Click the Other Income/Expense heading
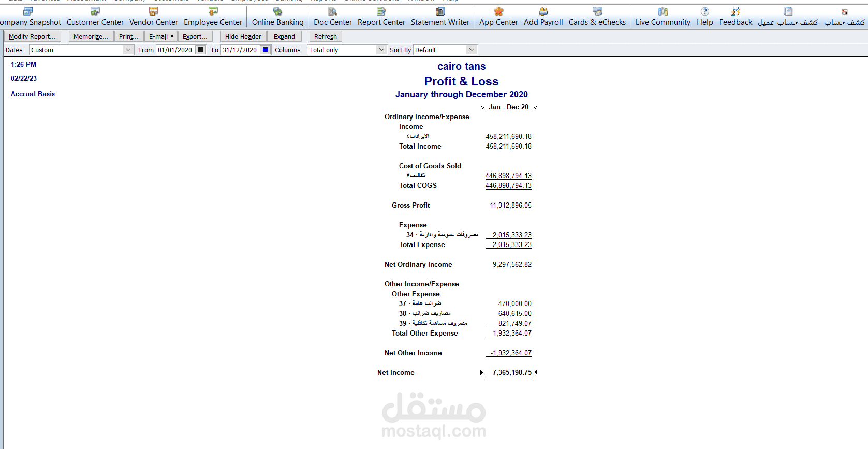 point(421,284)
